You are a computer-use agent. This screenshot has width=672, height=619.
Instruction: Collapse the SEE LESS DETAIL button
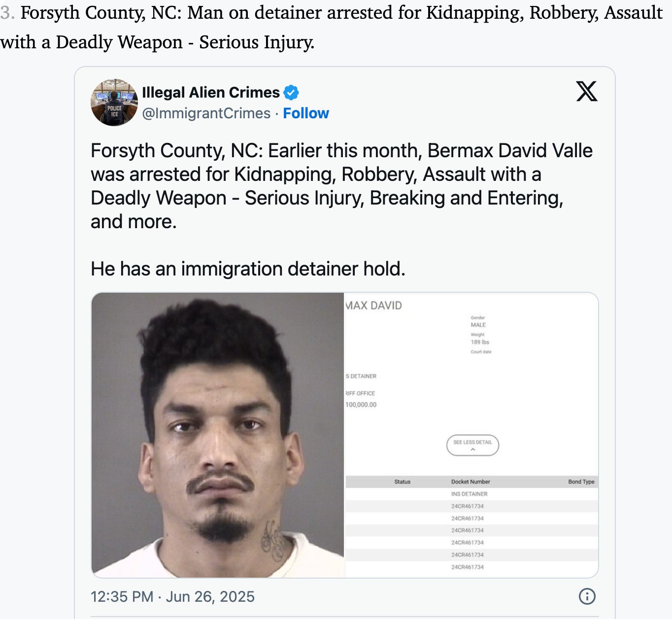point(472,445)
